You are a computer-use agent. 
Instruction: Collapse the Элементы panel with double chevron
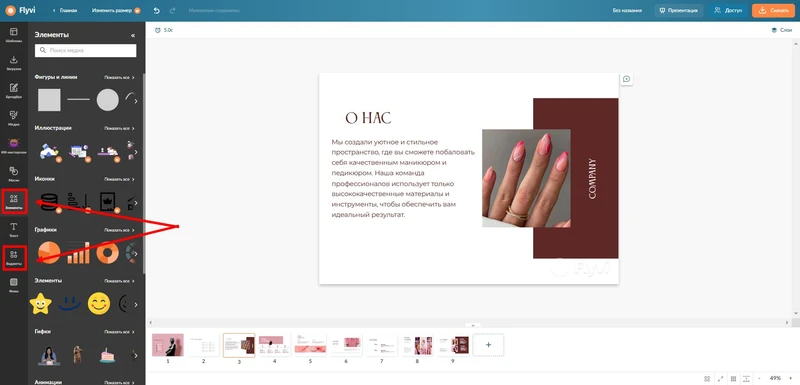(133, 36)
